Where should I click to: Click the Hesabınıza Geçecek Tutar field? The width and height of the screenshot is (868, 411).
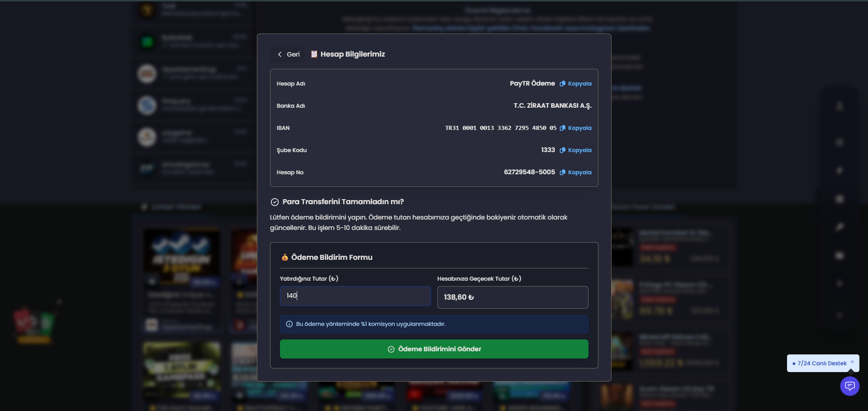coord(512,297)
